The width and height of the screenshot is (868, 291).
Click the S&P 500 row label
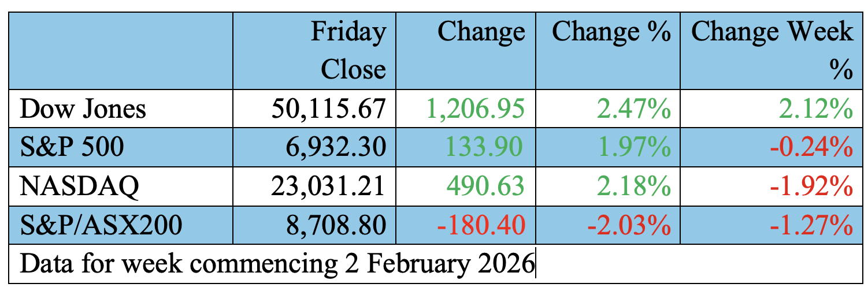point(72,147)
